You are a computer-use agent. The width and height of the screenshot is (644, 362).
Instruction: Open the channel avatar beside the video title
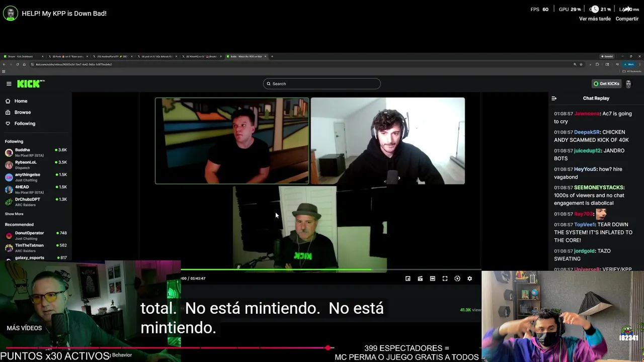[11, 13]
